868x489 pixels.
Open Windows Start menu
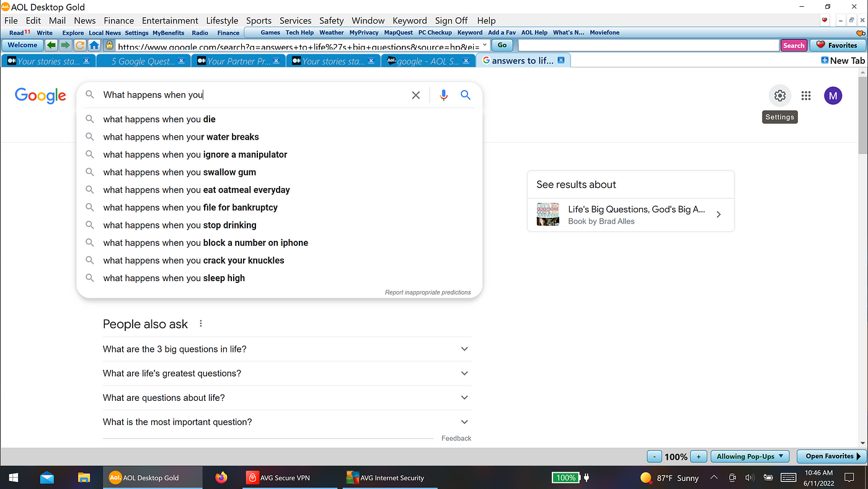coord(14,478)
